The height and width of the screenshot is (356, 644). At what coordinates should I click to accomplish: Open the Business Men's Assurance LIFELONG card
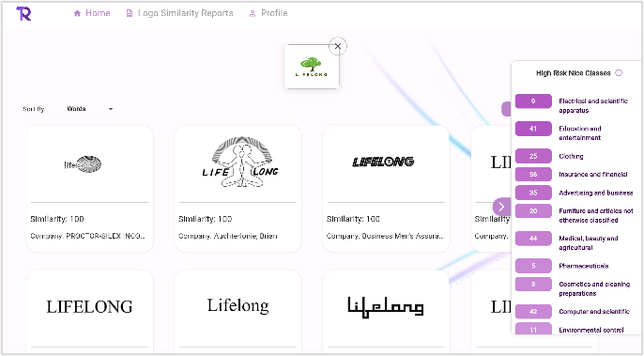(x=386, y=189)
